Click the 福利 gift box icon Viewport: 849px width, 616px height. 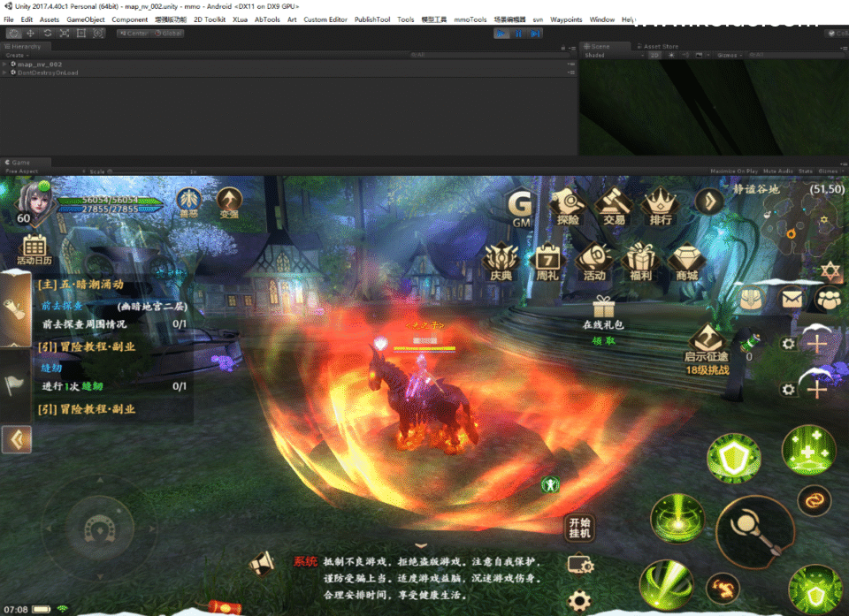coord(639,261)
